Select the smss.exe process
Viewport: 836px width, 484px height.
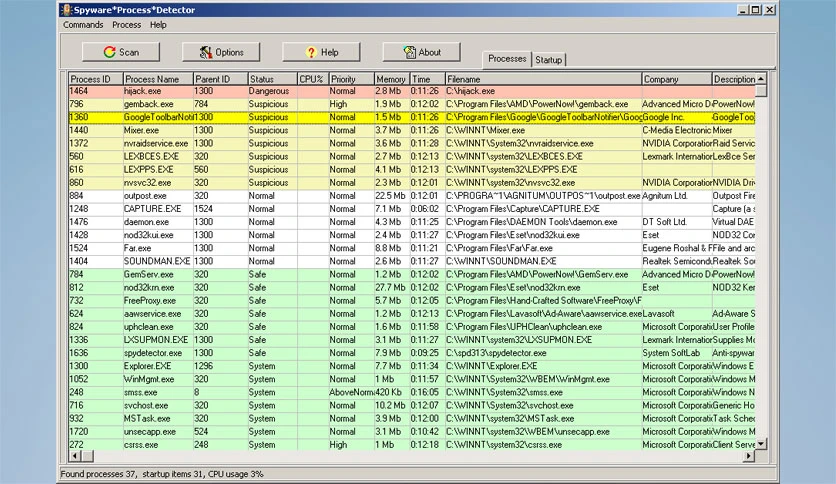pos(140,392)
